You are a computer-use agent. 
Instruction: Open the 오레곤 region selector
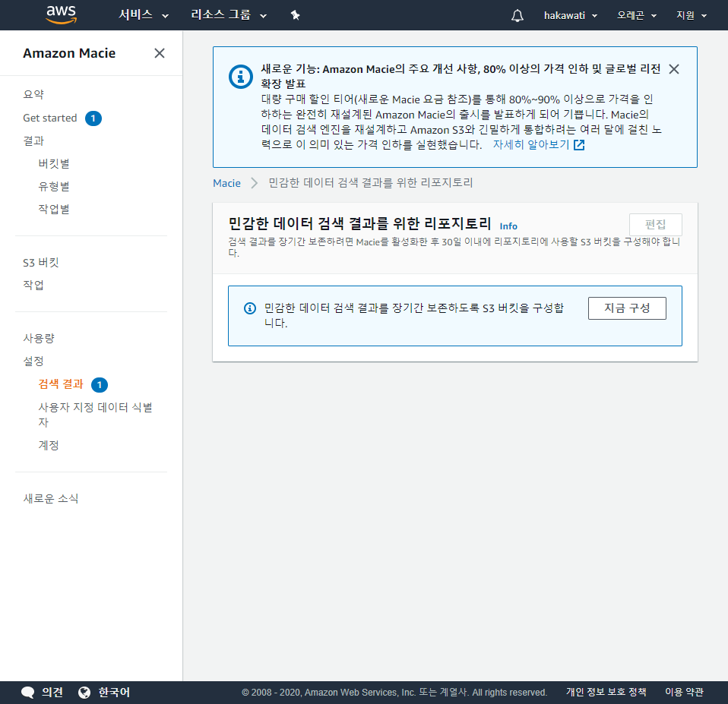[x=637, y=16]
